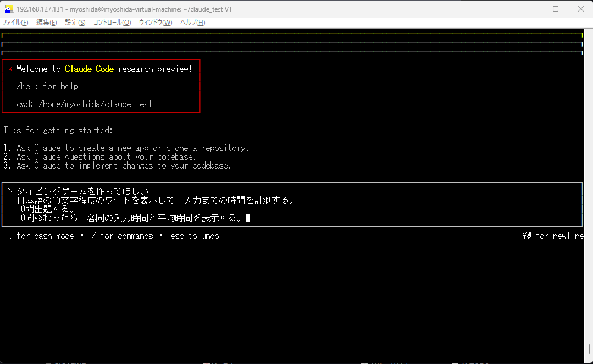Click tip 2 about codebase questions

click(x=100, y=157)
